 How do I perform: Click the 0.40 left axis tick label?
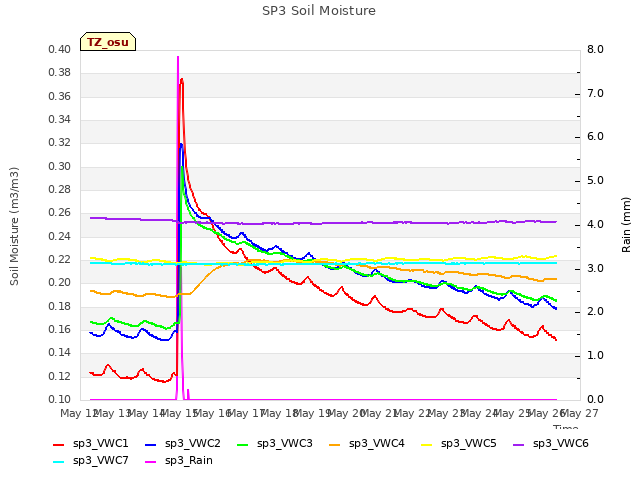point(59,50)
